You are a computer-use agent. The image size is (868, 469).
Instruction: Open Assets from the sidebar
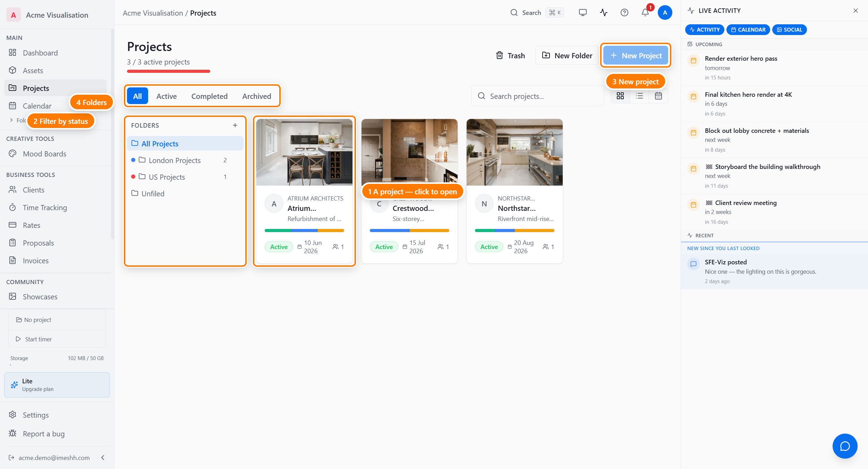[56, 70]
